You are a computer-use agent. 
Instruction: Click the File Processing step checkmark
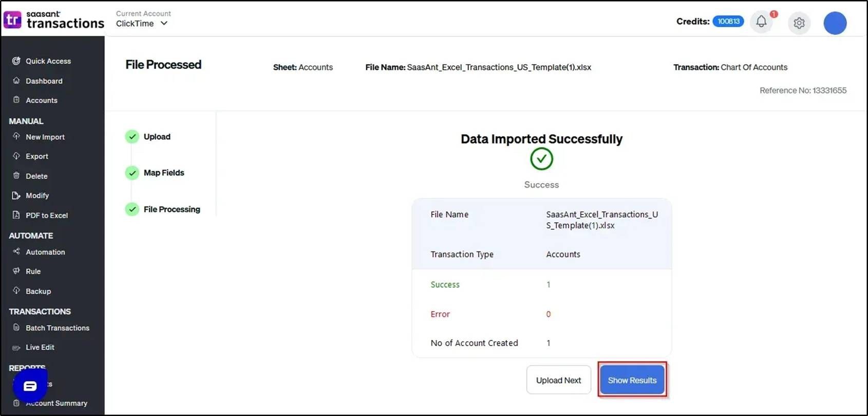[x=133, y=209]
